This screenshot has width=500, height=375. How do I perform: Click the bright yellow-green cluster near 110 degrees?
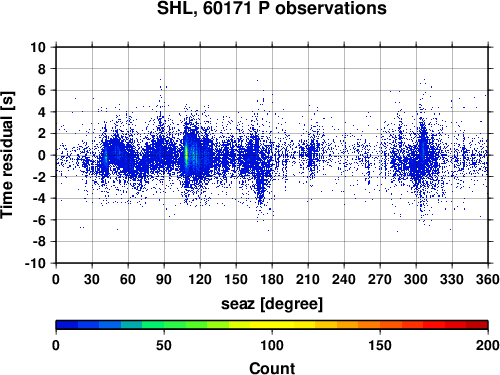click(186, 155)
